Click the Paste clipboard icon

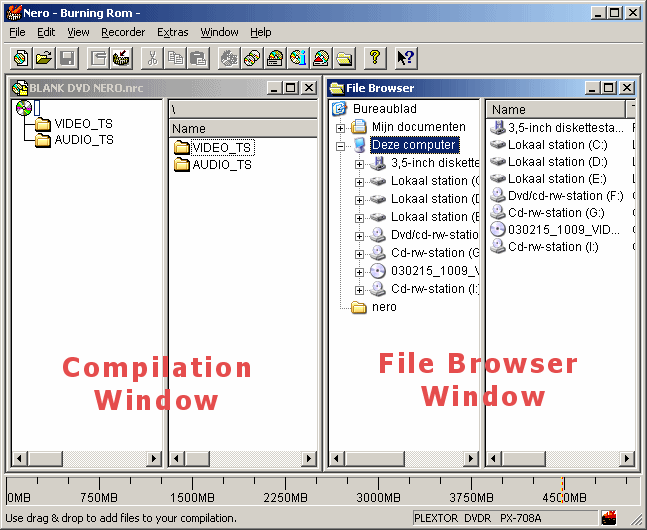[198, 58]
